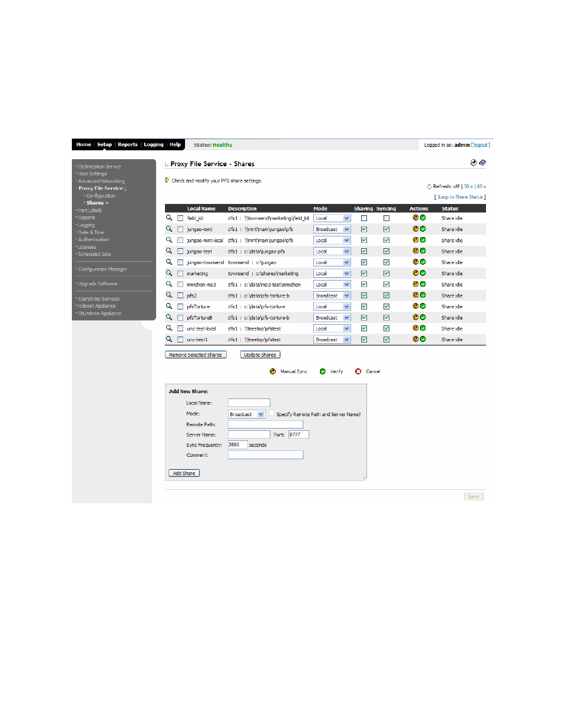Click Remove Selected Shares button
Screen dimensions: 562x728
click(196, 355)
